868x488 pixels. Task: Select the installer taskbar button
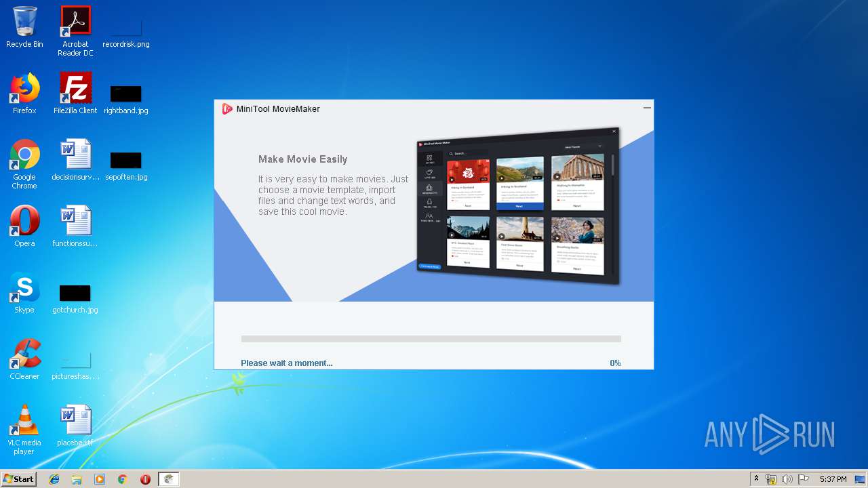[x=169, y=479]
